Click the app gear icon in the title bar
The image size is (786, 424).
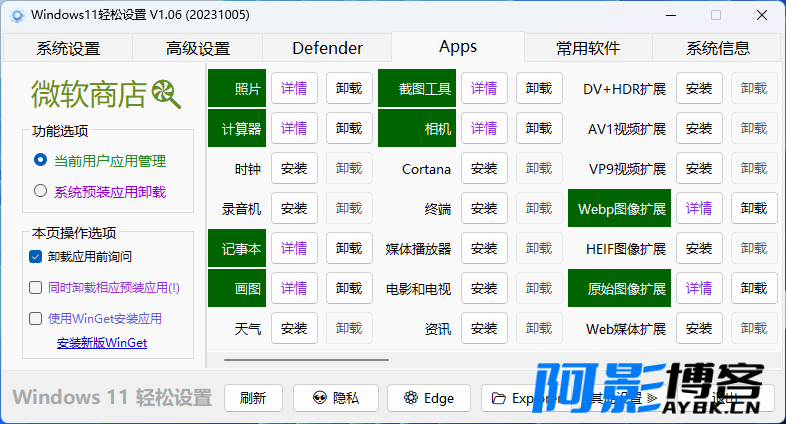(17, 16)
